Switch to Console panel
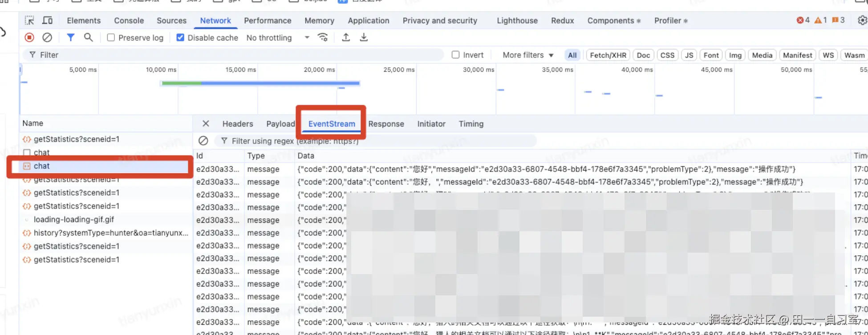 coord(129,20)
